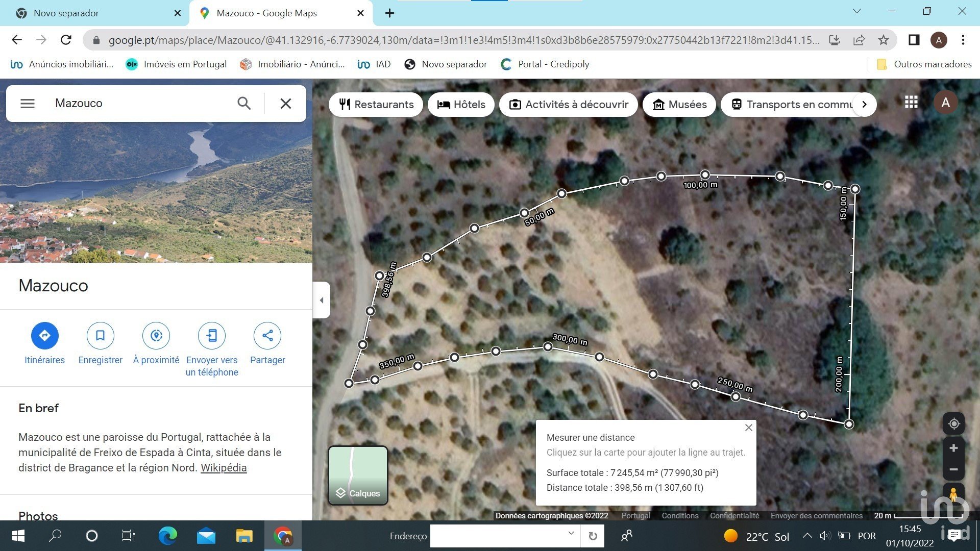Toggle the Calques layers map view
The width and height of the screenshot is (980, 551).
(x=358, y=475)
